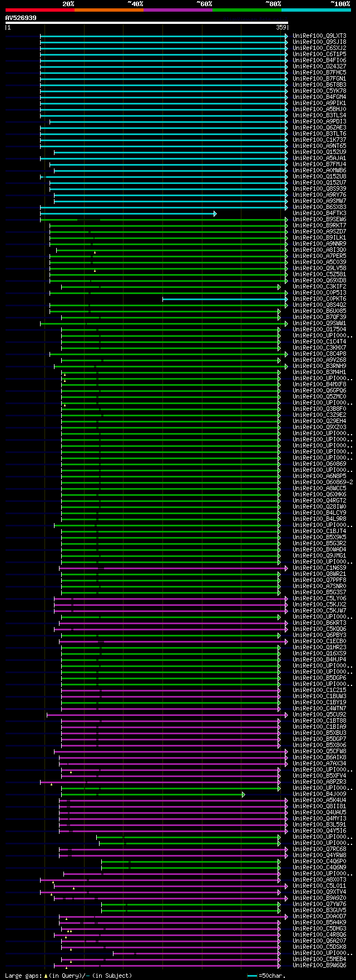Select hit label UniRef100_Q152U9
Viewport: 356px width, 980px height.
point(319,152)
